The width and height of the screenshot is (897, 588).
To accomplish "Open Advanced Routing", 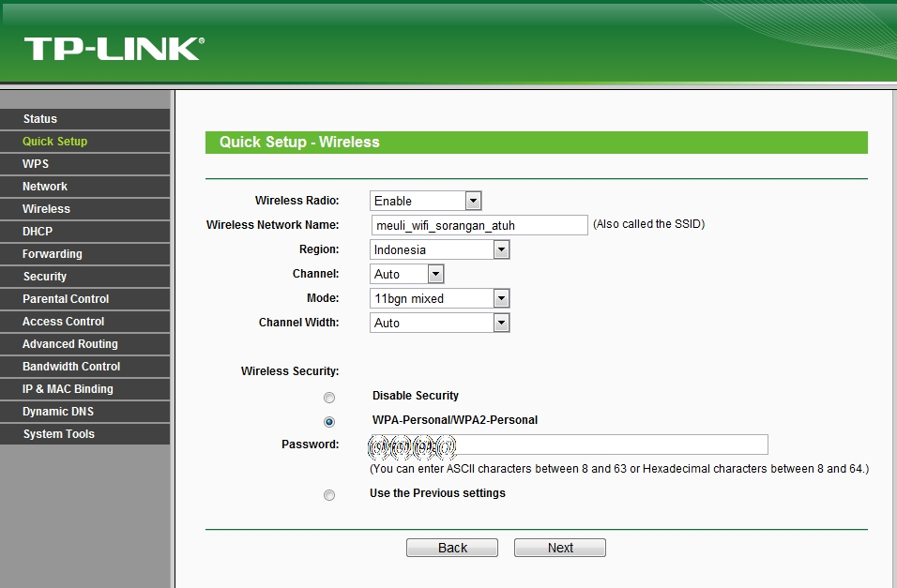I will (x=84, y=344).
